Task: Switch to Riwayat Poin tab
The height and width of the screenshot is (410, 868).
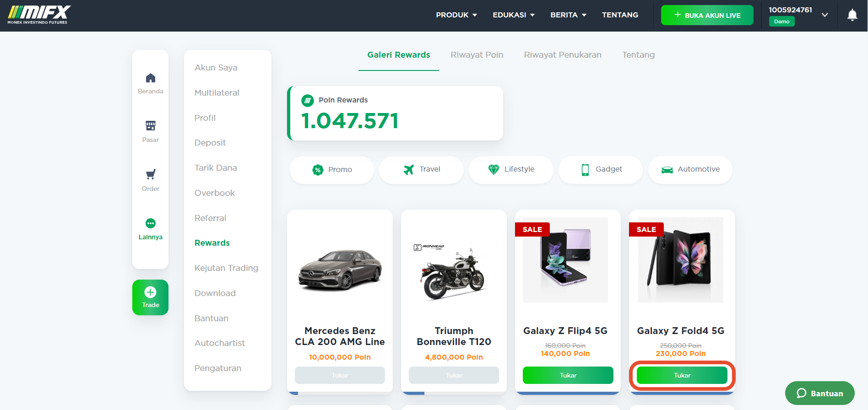Action: (x=477, y=55)
